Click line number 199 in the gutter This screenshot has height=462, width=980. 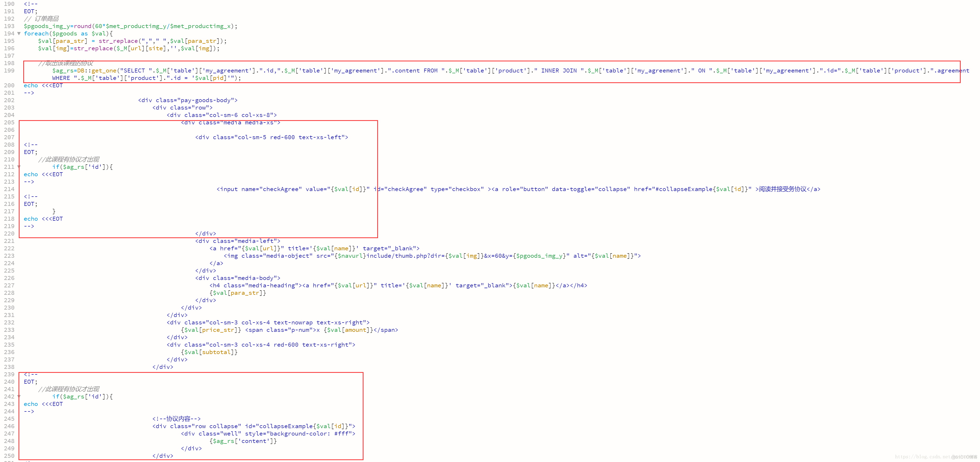9,70
